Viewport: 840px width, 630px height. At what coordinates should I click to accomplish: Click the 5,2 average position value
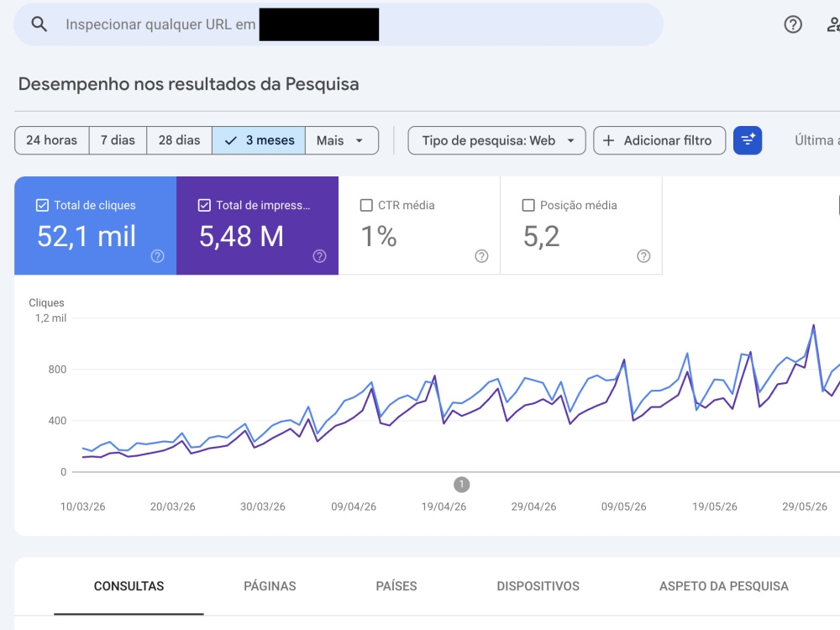pyautogui.click(x=541, y=236)
